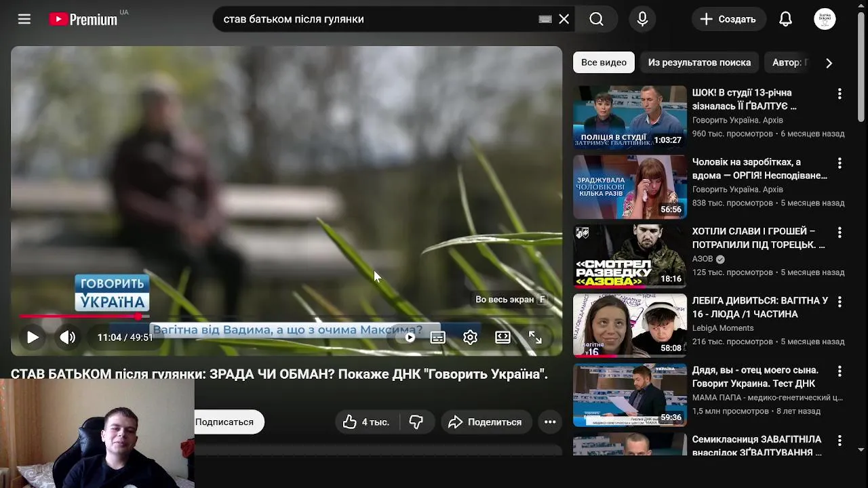Open options for ХОТІЛИ СЛАВИ І ГРОШЕЙ video
Image resolution: width=868 pixels, height=488 pixels.
840,232
